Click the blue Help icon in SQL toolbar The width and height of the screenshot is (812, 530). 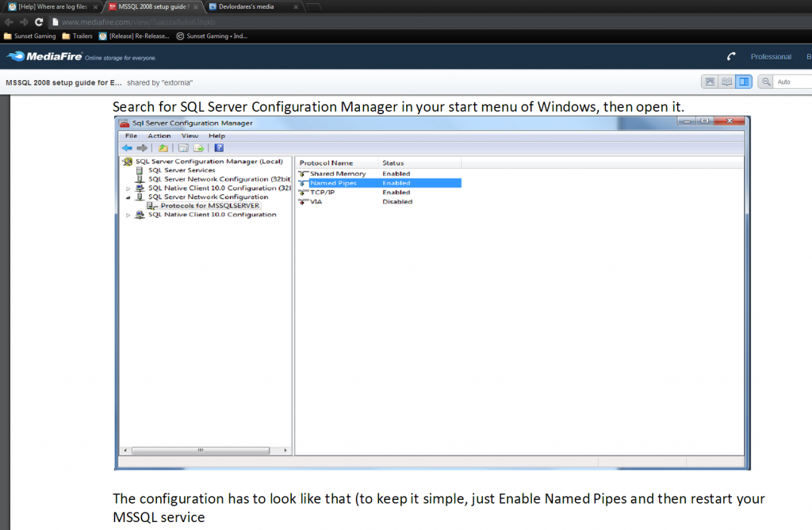(219, 147)
